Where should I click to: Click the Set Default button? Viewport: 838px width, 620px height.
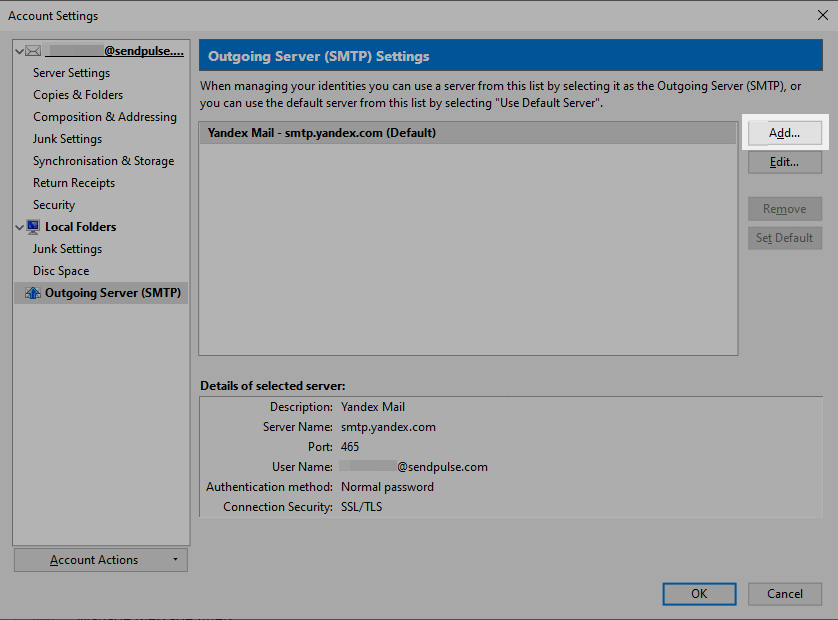point(784,237)
